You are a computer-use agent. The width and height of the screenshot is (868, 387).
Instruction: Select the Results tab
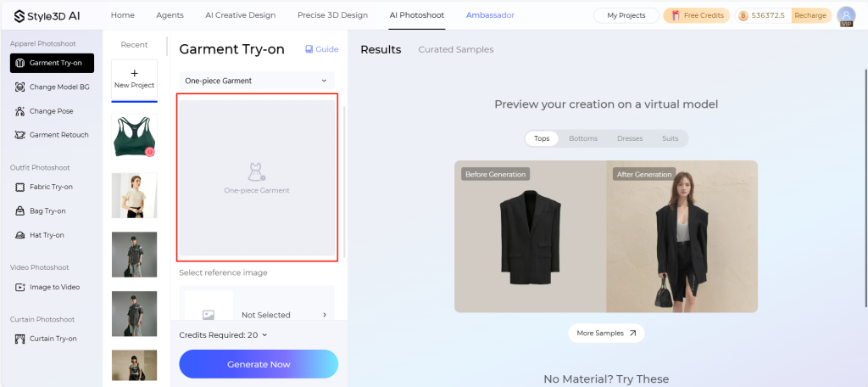[x=381, y=49]
